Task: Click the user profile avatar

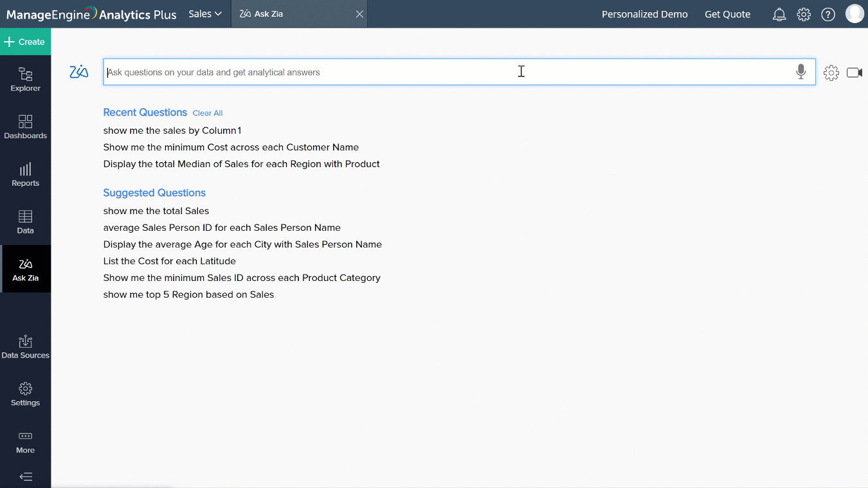Action: click(x=854, y=14)
